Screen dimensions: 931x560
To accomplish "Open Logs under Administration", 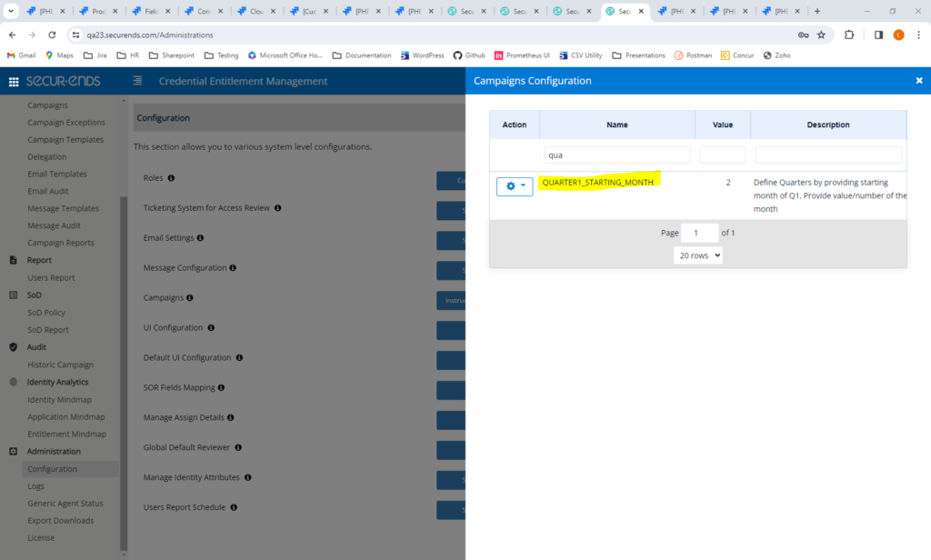I will (35, 485).
